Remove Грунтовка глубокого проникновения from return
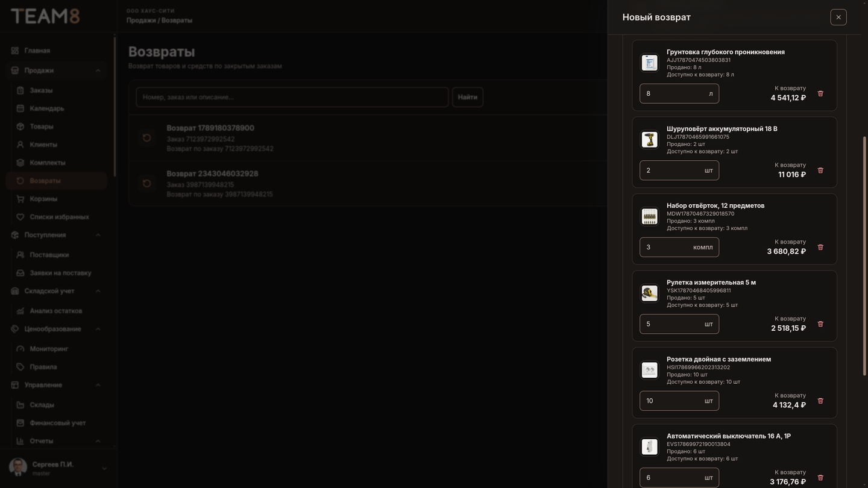The width and height of the screenshot is (868, 488). point(820,93)
